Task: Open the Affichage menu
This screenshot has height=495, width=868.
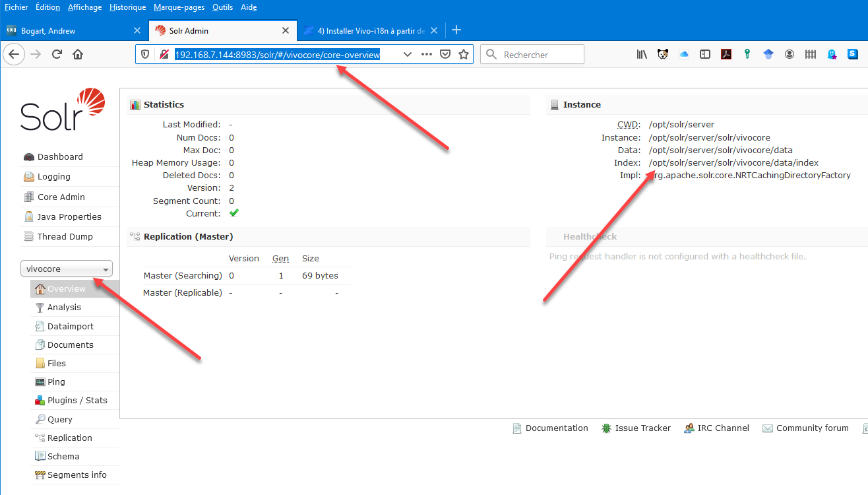Action: tap(84, 7)
